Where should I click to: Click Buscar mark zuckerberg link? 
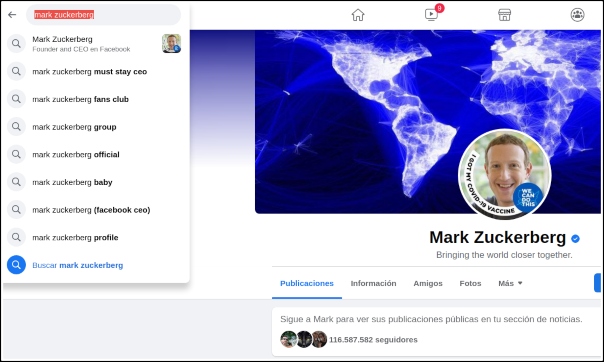tap(78, 265)
